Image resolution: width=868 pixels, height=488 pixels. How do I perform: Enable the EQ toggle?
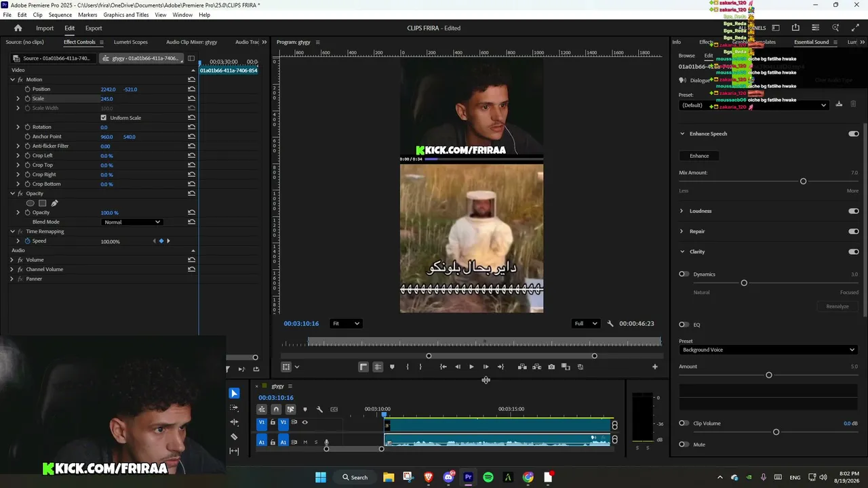tap(684, 325)
